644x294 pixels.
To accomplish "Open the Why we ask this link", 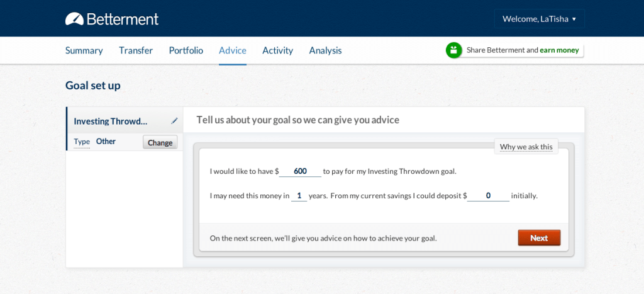I will (526, 147).
